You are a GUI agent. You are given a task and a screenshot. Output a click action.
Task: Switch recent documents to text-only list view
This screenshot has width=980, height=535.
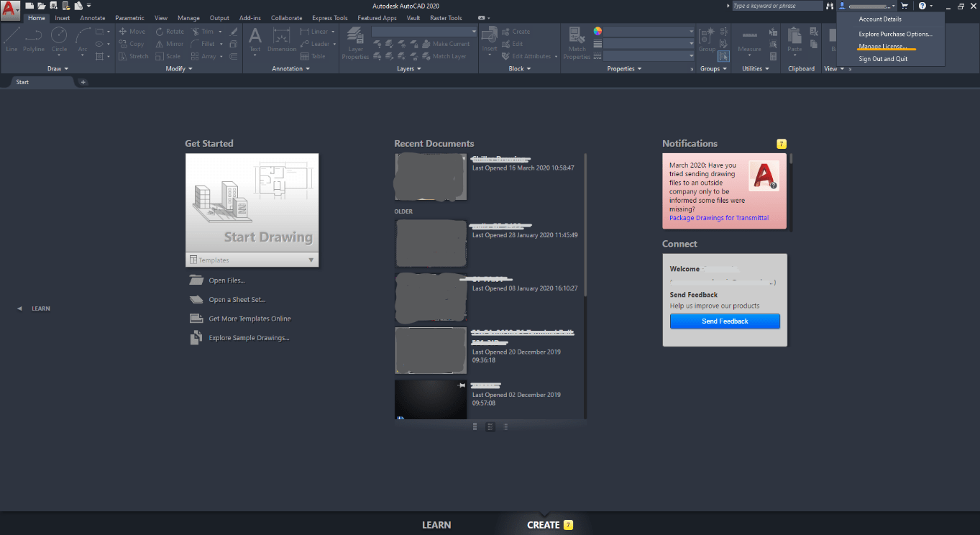[x=506, y=426]
